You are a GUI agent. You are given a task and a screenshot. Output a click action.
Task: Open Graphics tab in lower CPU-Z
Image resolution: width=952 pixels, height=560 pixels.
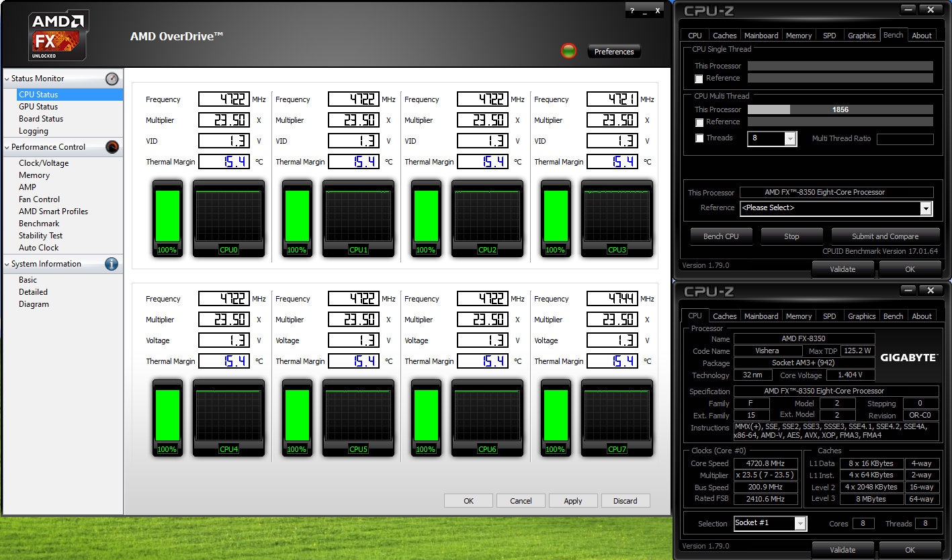click(861, 316)
